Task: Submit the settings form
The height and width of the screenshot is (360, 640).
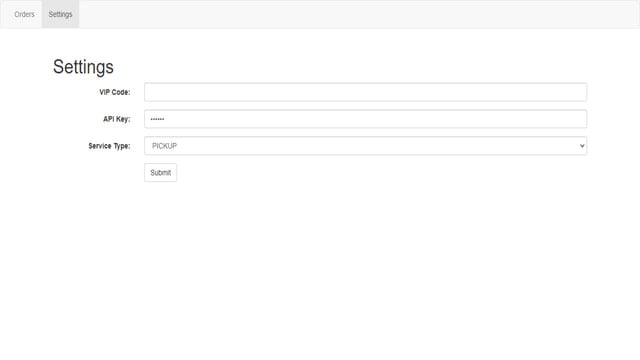Action: click(x=160, y=173)
